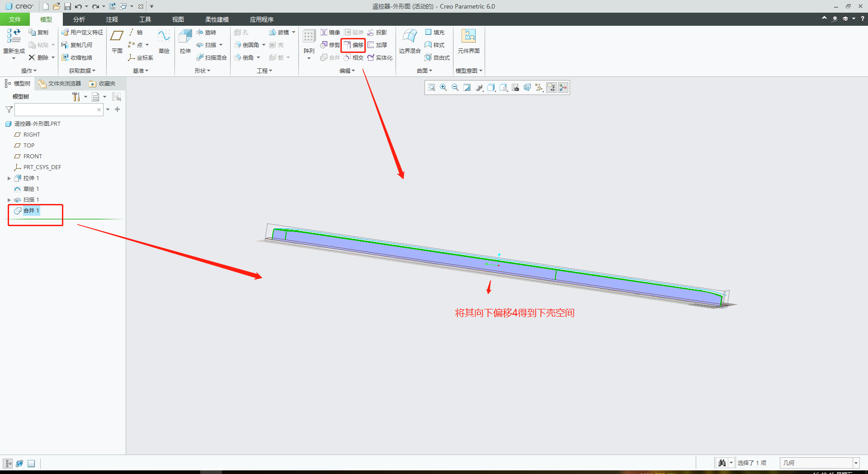868x474 pixels.
Task: Click the zoom in magnifier icon
Action: tap(443, 87)
